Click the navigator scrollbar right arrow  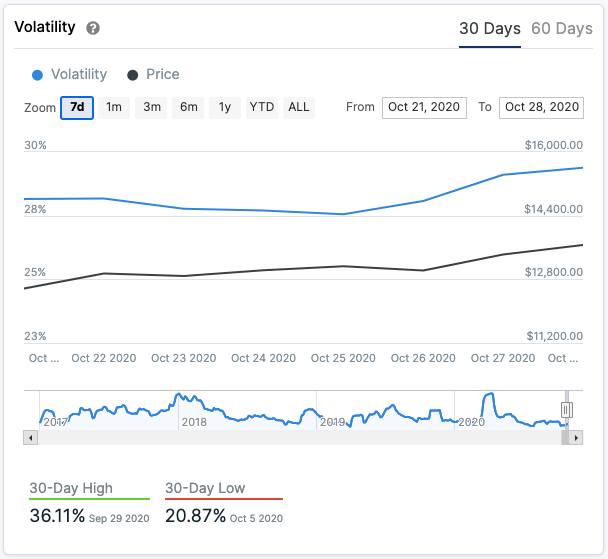(x=576, y=438)
